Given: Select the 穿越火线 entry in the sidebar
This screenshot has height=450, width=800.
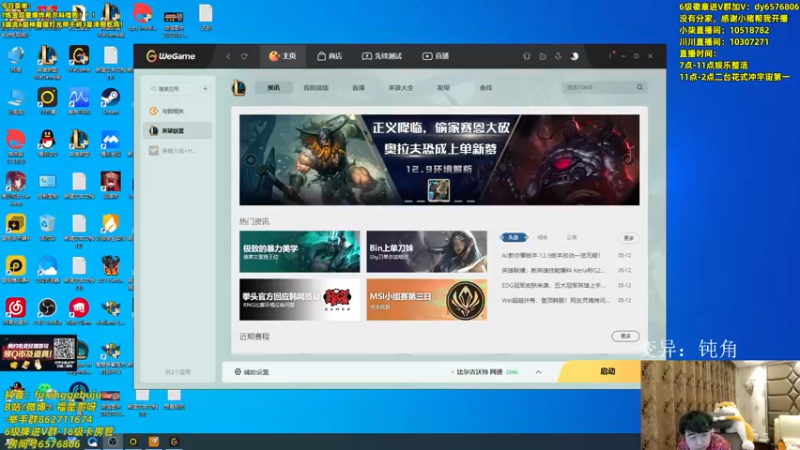Looking at the screenshot, I should [x=177, y=151].
